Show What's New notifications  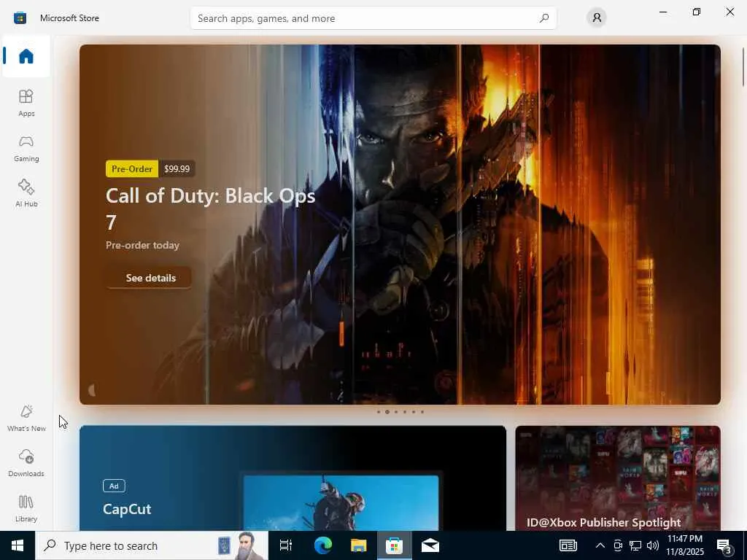pyautogui.click(x=26, y=418)
